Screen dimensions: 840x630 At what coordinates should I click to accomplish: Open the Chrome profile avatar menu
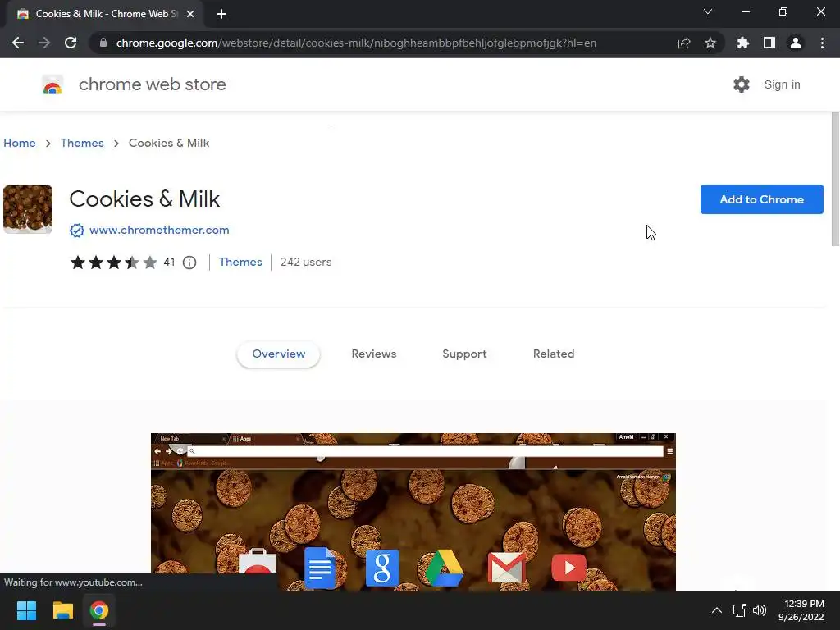coord(796,43)
